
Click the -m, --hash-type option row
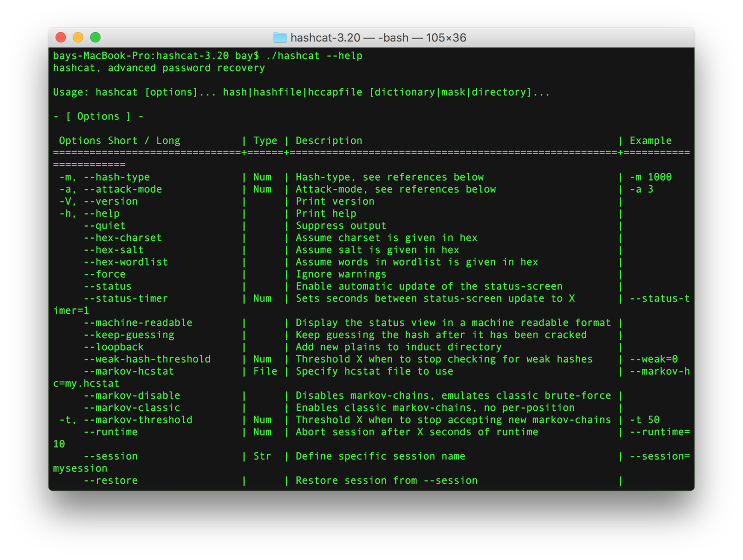click(103, 177)
